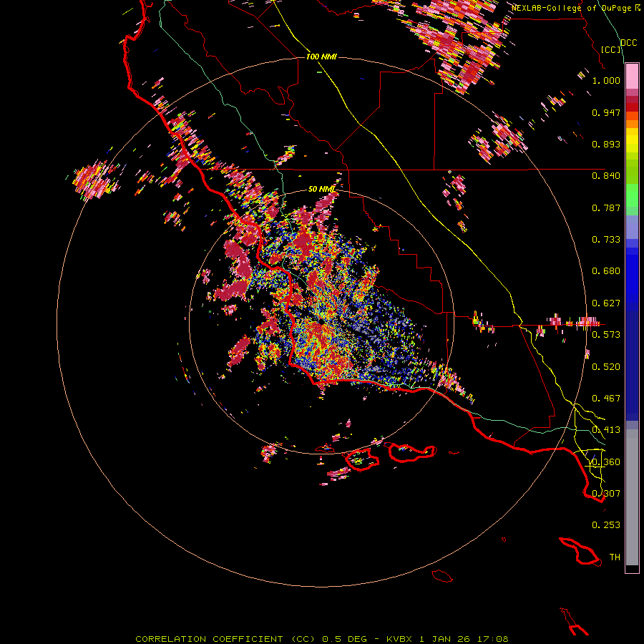This screenshot has height=644, width=644.
Task: Click the 0.520 scale value
Action: click(606, 367)
